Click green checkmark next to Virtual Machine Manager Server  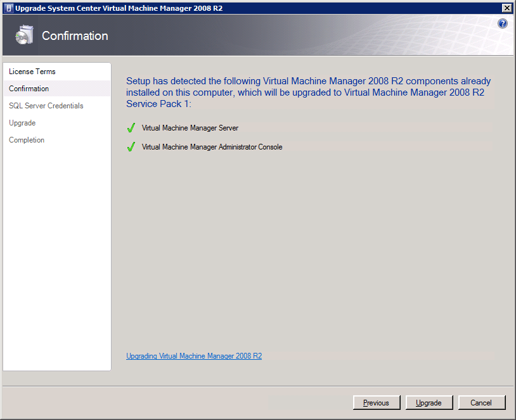(x=131, y=127)
